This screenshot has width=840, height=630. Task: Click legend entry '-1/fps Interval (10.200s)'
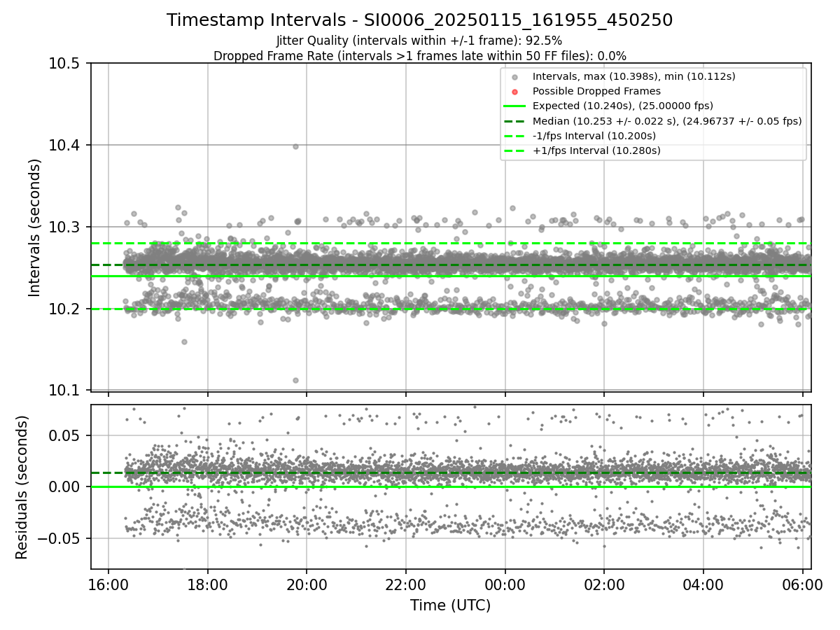[x=594, y=136]
